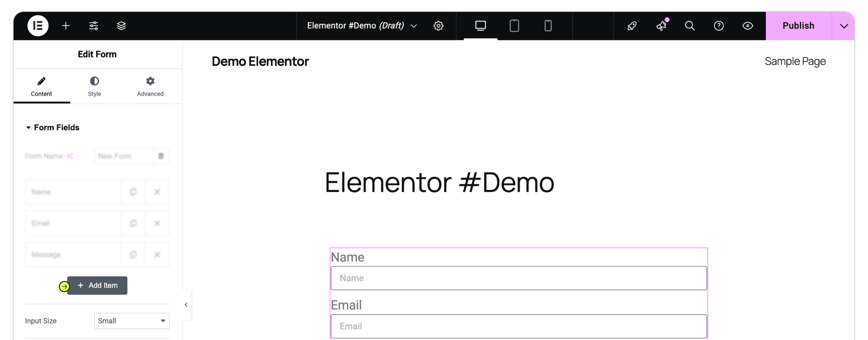This screenshot has height=340, width=868.
Task: Open Site Settings sliders icon
Action: coord(94,26)
